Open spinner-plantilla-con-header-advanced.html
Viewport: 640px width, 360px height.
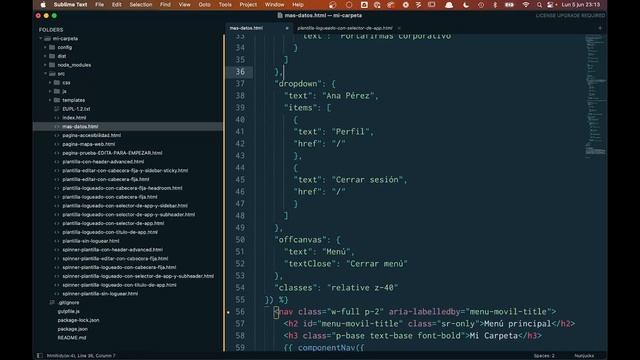(x=112, y=250)
